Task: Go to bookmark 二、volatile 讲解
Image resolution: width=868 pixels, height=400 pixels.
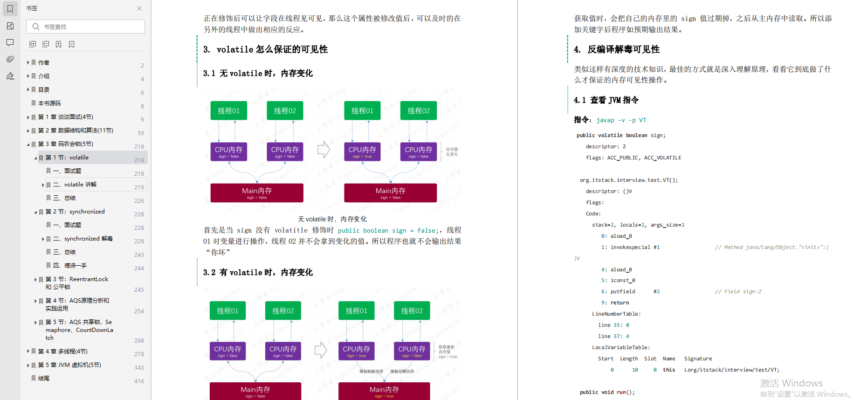Action: tap(75, 185)
